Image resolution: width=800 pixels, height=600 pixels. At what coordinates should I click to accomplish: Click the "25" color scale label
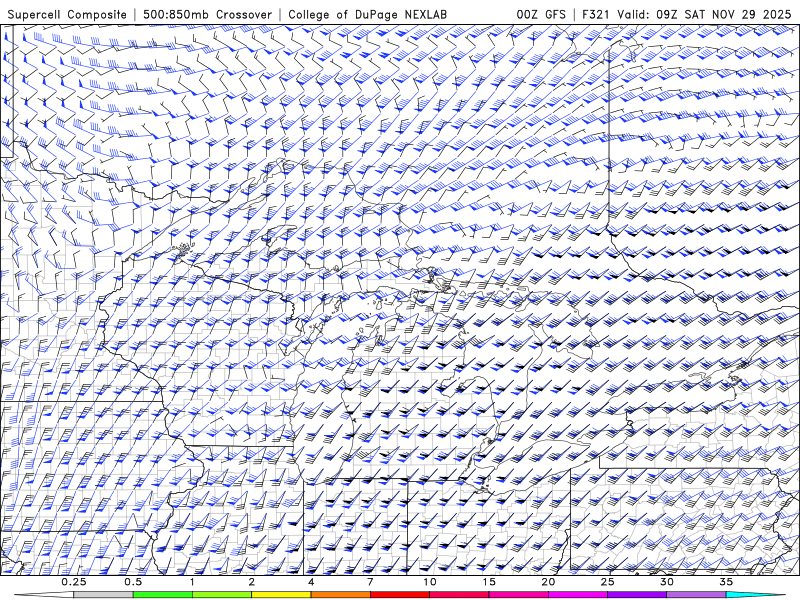pyautogui.click(x=607, y=582)
